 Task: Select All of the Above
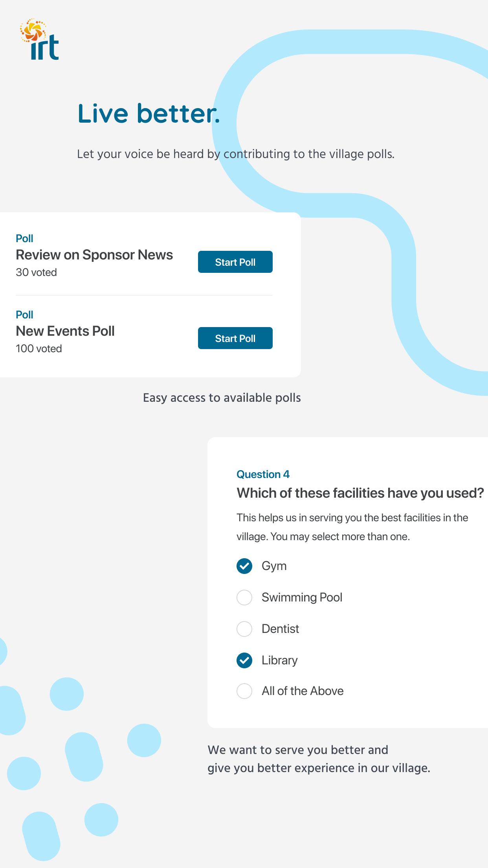click(x=244, y=691)
